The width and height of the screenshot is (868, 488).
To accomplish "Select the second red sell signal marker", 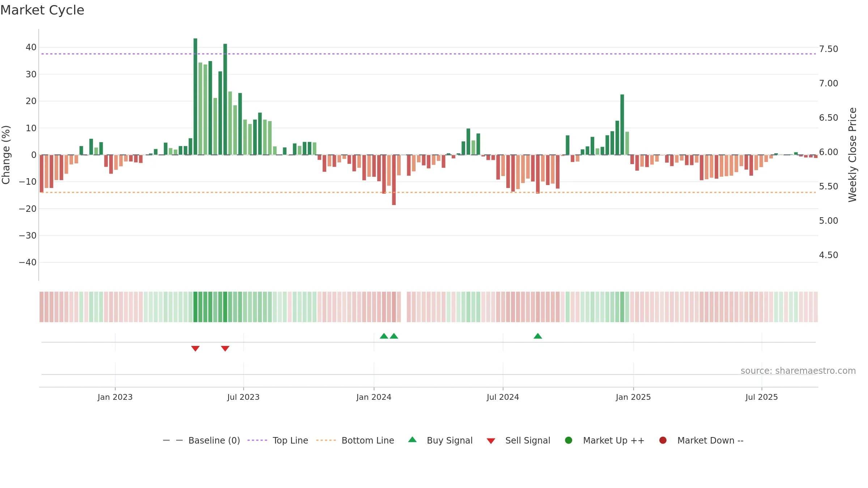I will 225,348.
